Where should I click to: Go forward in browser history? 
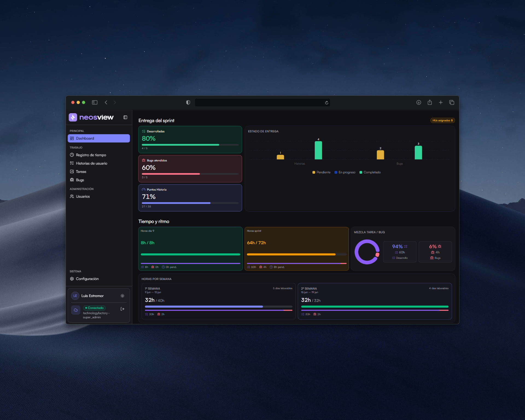point(115,103)
